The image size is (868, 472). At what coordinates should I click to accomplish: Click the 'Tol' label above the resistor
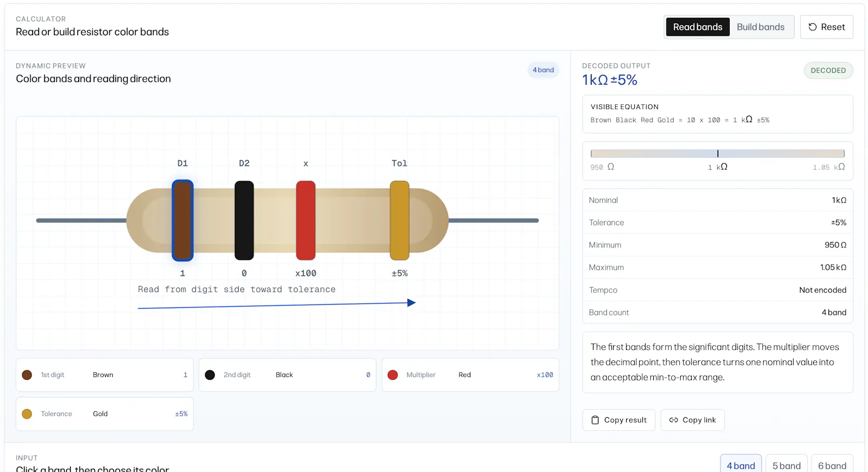(x=399, y=163)
